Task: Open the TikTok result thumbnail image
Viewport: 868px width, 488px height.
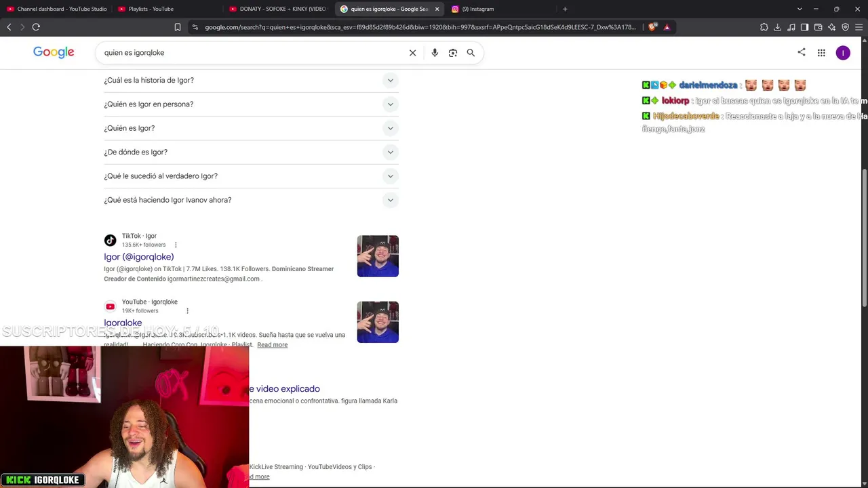Action: click(x=378, y=256)
